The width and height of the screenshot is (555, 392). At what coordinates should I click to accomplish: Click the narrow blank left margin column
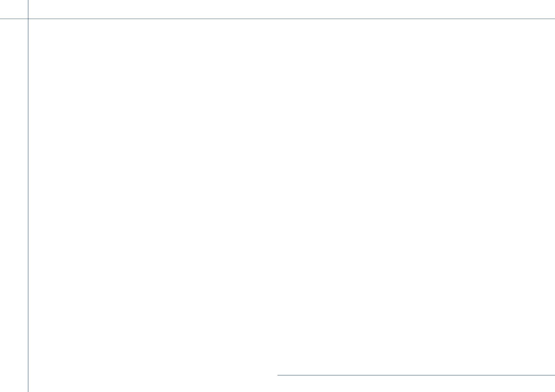pos(14,205)
